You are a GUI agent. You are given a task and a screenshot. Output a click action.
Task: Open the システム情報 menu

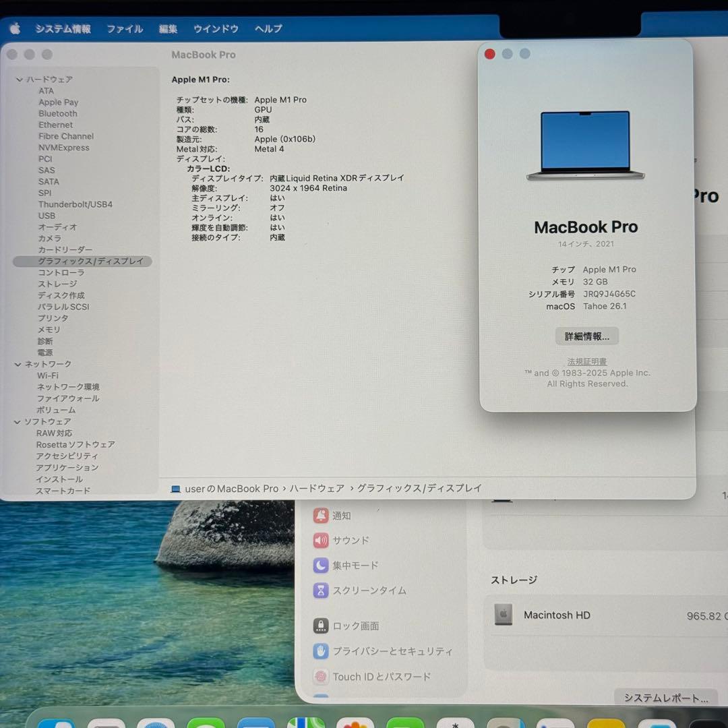pyautogui.click(x=63, y=29)
